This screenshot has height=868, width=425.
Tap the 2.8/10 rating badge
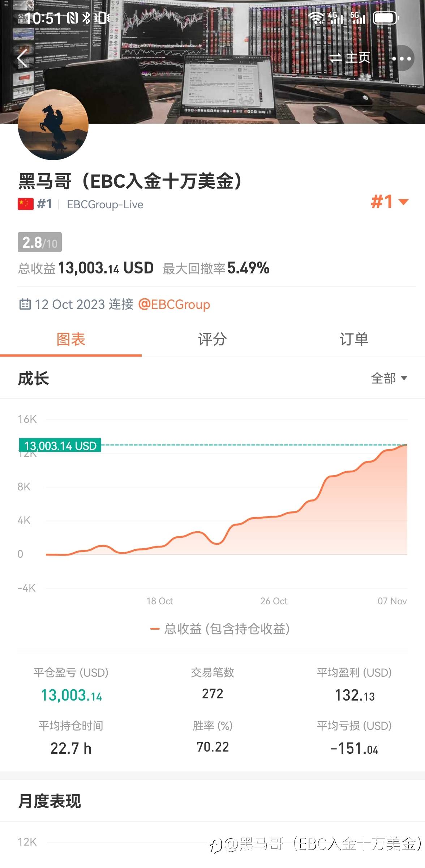pyautogui.click(x=40, y=242)
